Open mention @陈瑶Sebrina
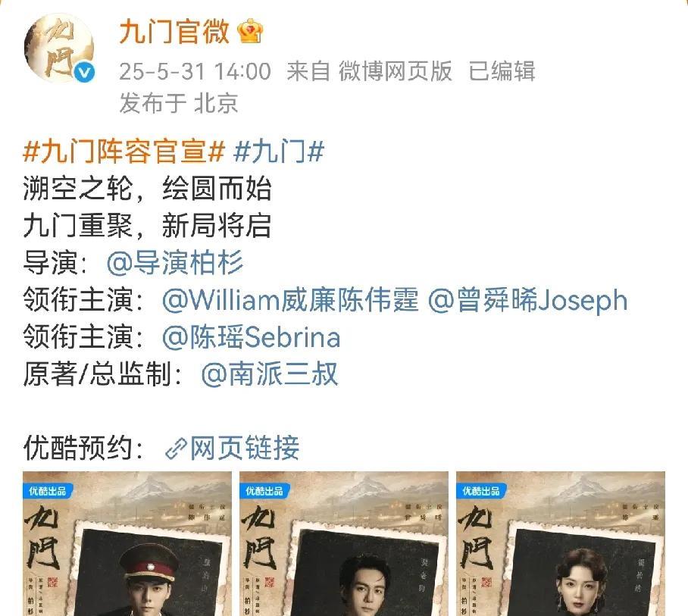The width and height of the screenshot is (688, 616). [x=251, y=337]
